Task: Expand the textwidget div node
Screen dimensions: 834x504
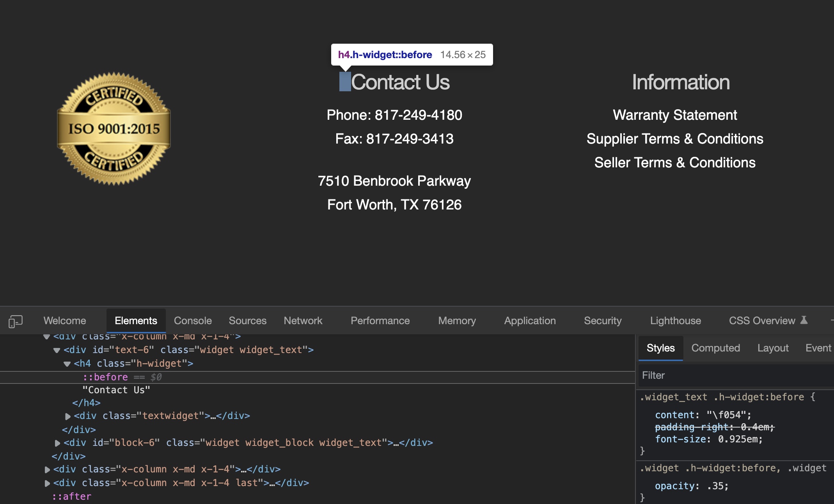Action: click(x=67, y=416)
